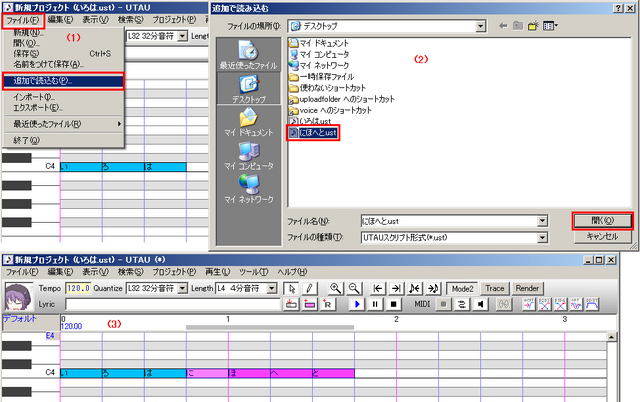
Task: Open Quantize dropdown in top-left window
Action: tap(182, 36)
